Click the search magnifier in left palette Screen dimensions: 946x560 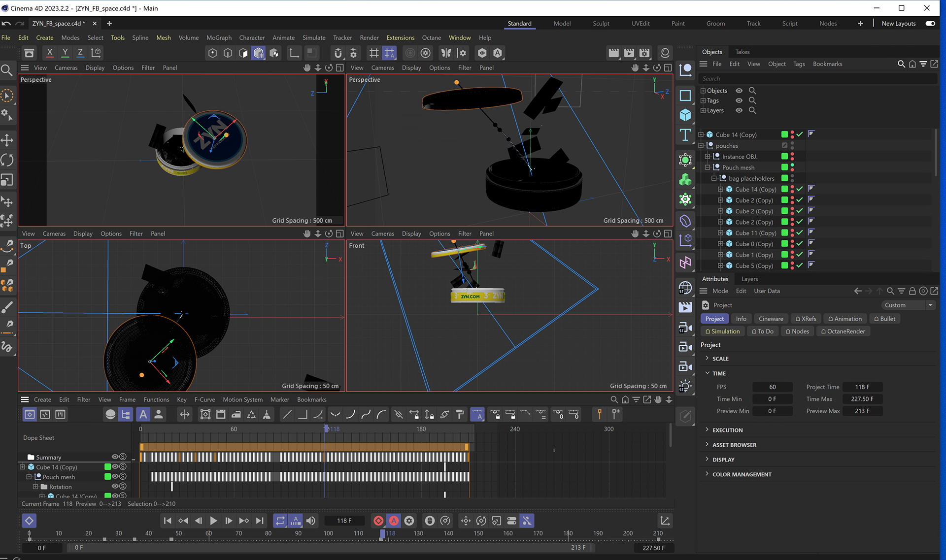click(x=7, y=70)
